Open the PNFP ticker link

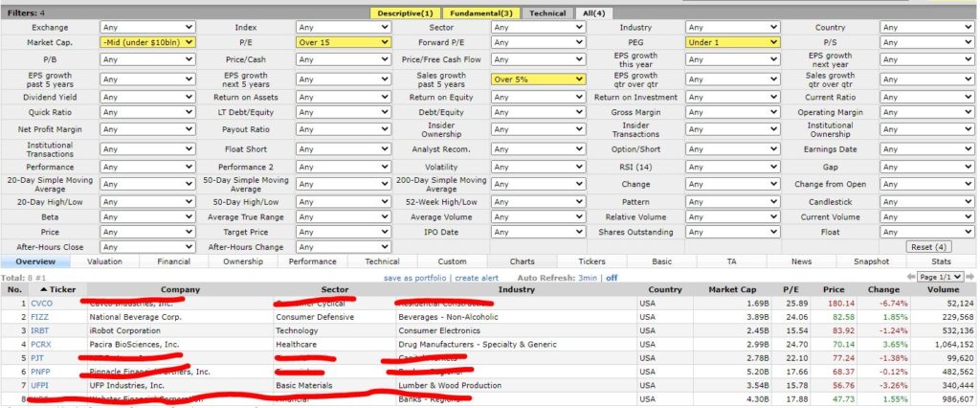(x=40, y=372)
